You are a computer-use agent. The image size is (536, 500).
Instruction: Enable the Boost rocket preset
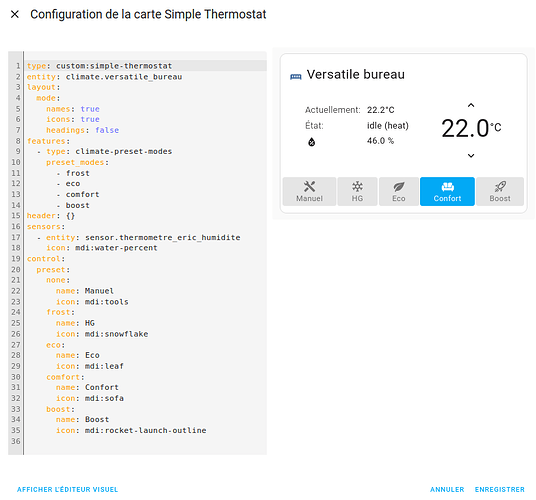(x=500, y=191)
